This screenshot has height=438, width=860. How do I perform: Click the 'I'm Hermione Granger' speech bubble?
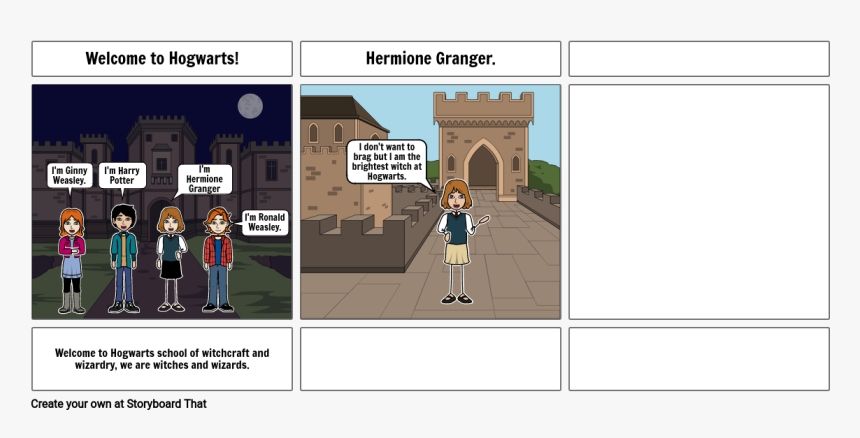point(204,180)
